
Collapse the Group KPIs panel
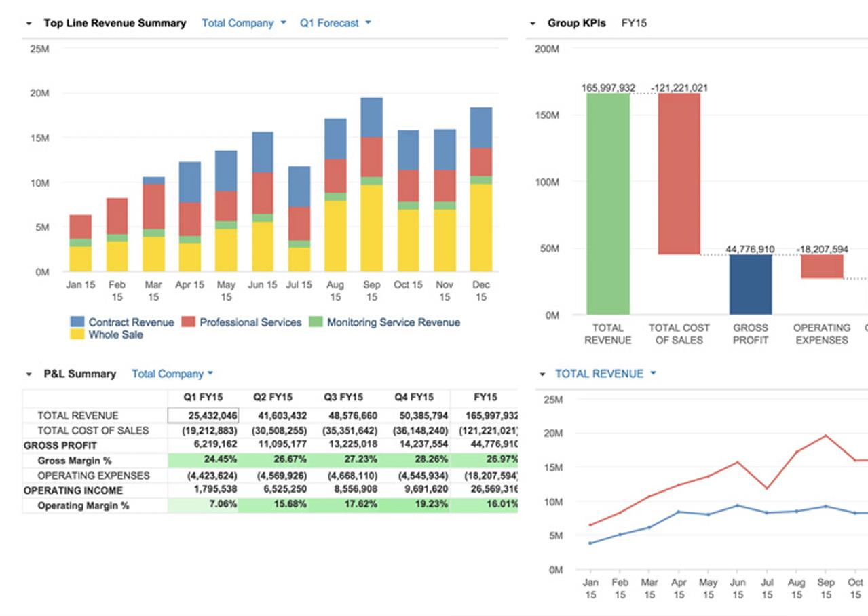coord(533,22)
